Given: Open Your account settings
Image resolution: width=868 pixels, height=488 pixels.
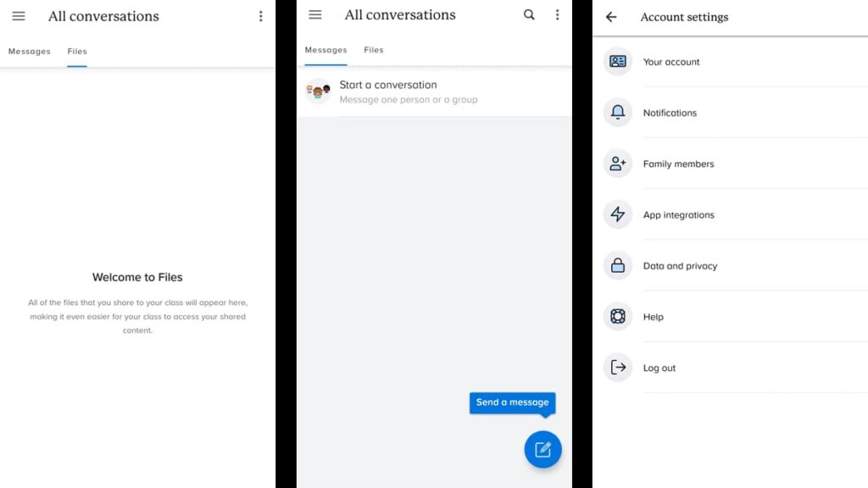Looking at the screenshot, I should [x=671, y=62].
